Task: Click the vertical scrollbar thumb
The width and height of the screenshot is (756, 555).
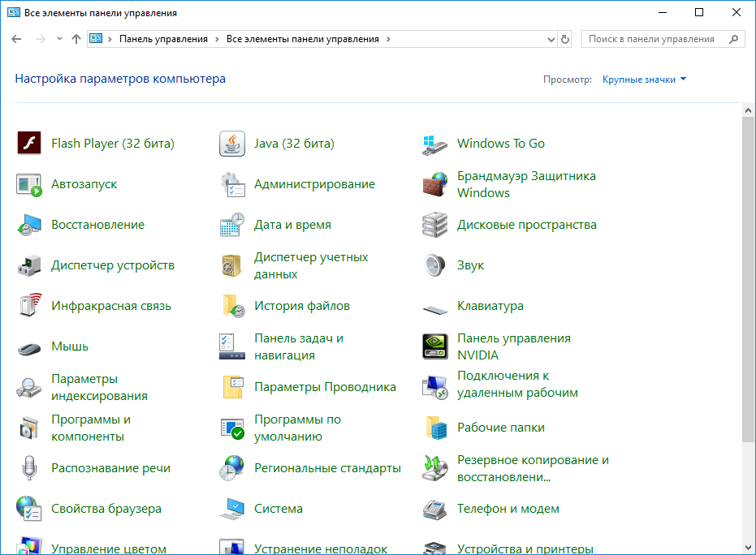Action: [x=749, y=279]
